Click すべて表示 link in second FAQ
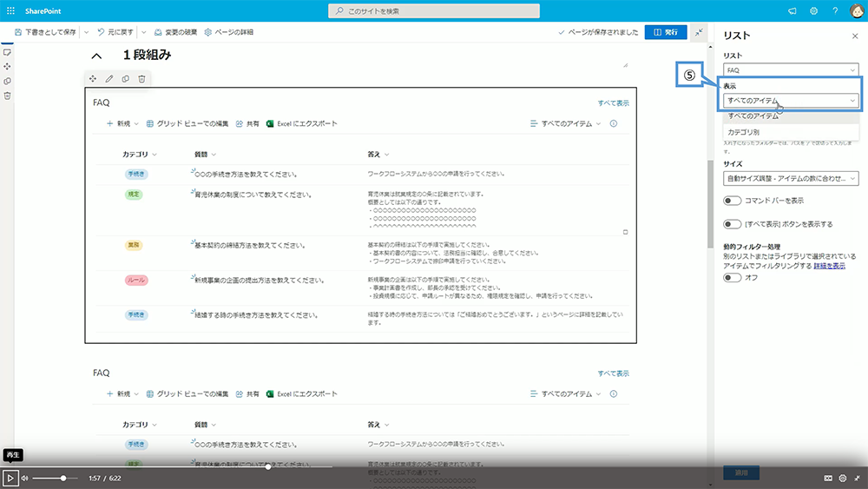This screenshot has height=489, width=868. coord(613,373)
